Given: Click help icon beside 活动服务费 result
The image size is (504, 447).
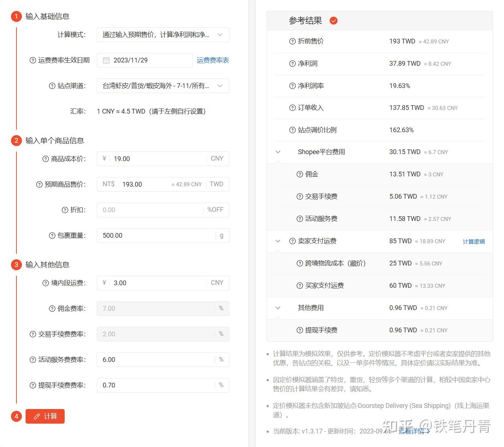Looking at the screenshot, I should click(x=299, y=219).
